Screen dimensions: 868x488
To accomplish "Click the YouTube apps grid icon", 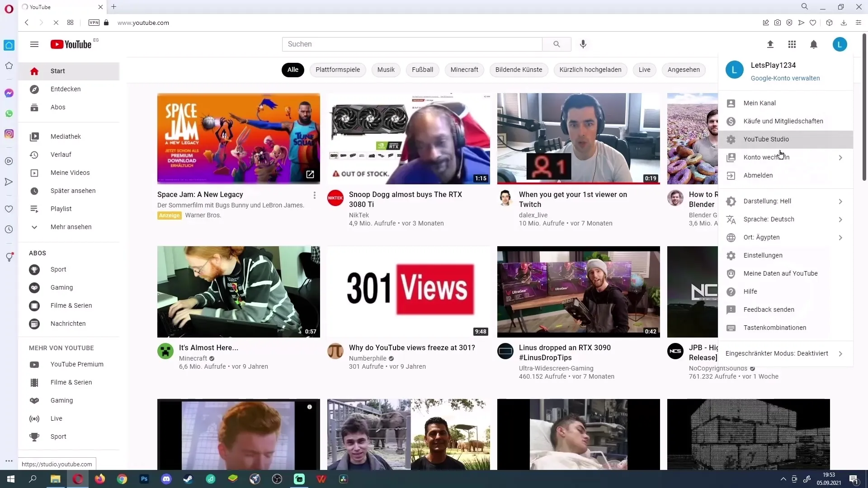I will tap(792, 44).
